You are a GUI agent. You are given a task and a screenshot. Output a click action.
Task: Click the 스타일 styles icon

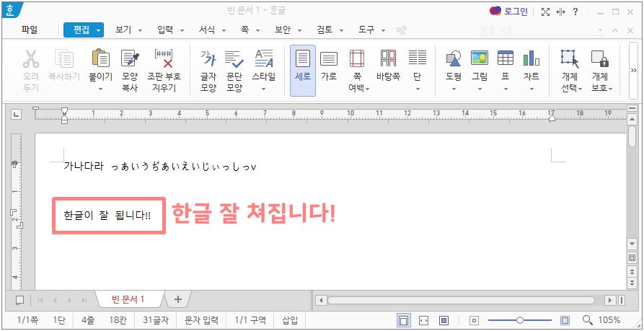tap(264, 58)
